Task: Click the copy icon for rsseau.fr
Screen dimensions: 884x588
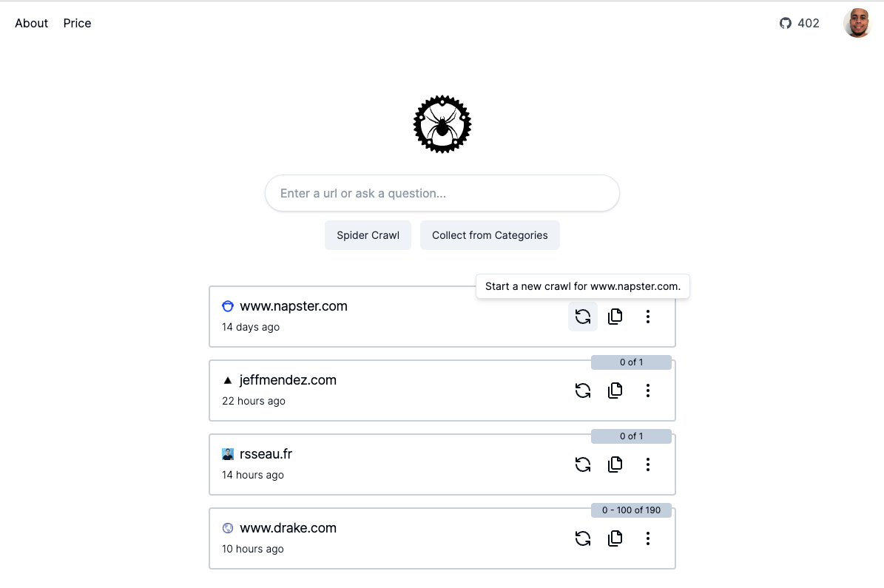Action: pyautogui.click(x=615, y=464)
